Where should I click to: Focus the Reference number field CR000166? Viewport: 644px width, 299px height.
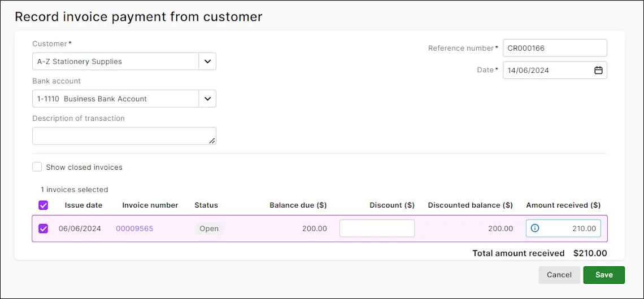pyautogui.click(x=555, y=48)
